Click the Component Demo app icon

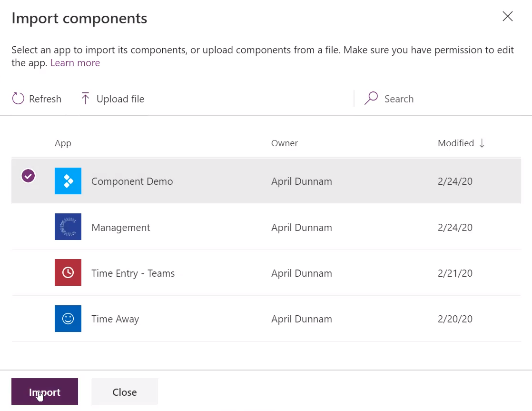pos(68,181)
